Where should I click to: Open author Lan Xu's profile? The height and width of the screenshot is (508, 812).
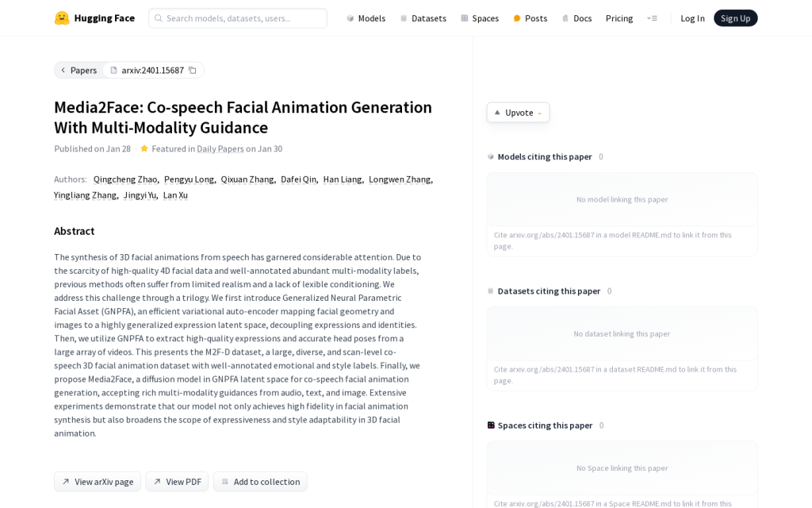coord(175,195)
